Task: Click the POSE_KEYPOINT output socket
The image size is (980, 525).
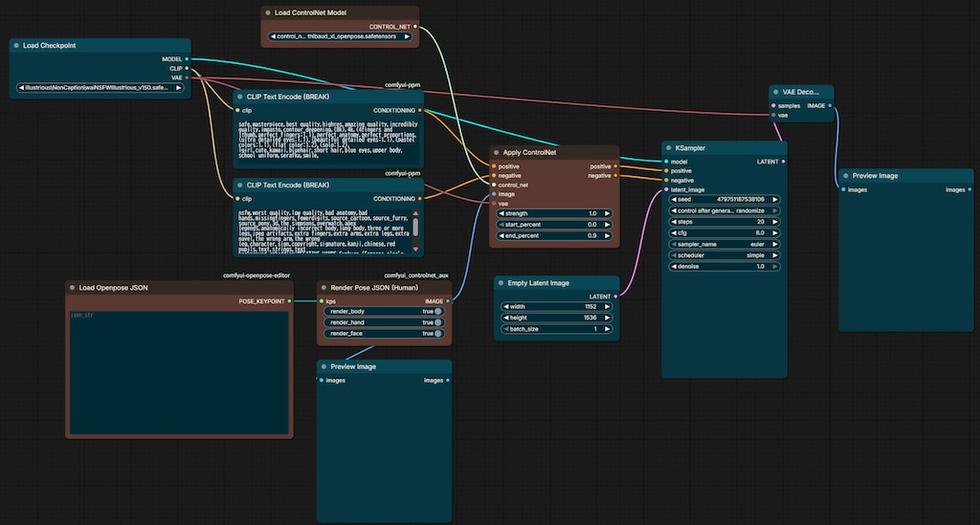Action: pos(289,301)
